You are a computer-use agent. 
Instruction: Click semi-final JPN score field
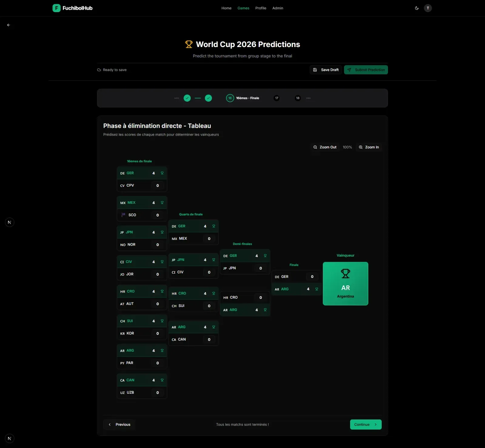260,268
